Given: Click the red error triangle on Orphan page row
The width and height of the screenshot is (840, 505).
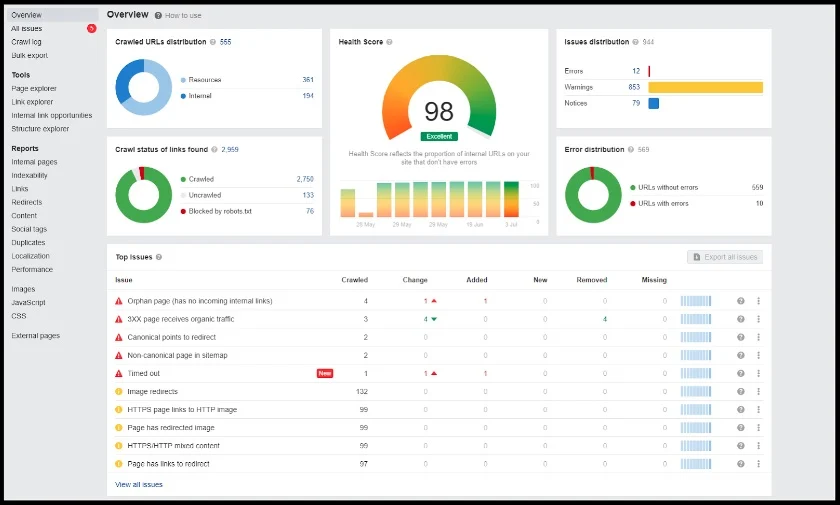Looking at the screenshot, I should pos(119,301).
